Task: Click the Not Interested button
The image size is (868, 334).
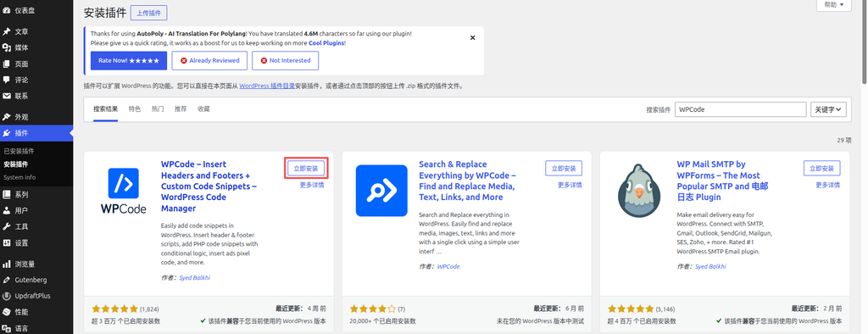Action: coord(285,60)
